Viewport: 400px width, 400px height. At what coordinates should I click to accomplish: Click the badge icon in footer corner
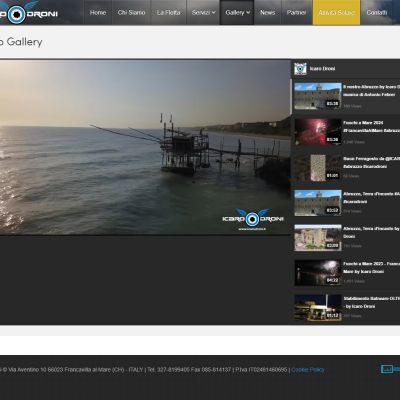390,369
